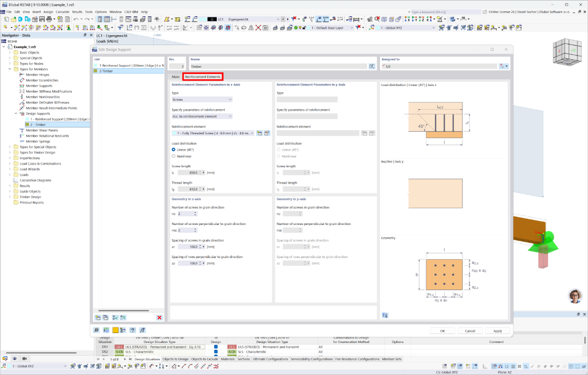Open Specify parameters of reinforcement dropdown

tap(202, 116)
